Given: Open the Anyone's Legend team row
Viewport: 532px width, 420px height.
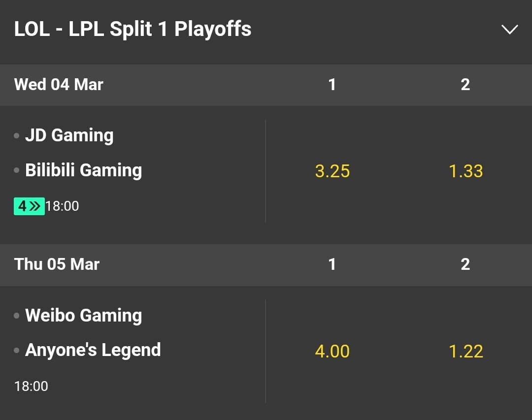Looking at the screenshot, I should (x=93, y=351).
